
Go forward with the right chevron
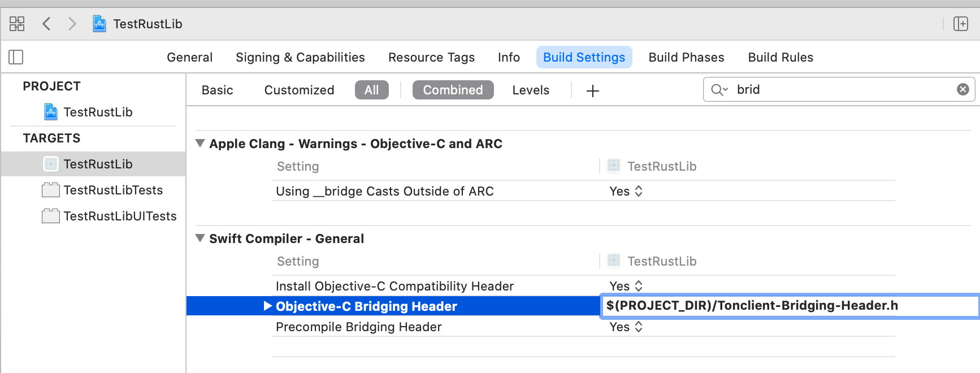[72, 24]
